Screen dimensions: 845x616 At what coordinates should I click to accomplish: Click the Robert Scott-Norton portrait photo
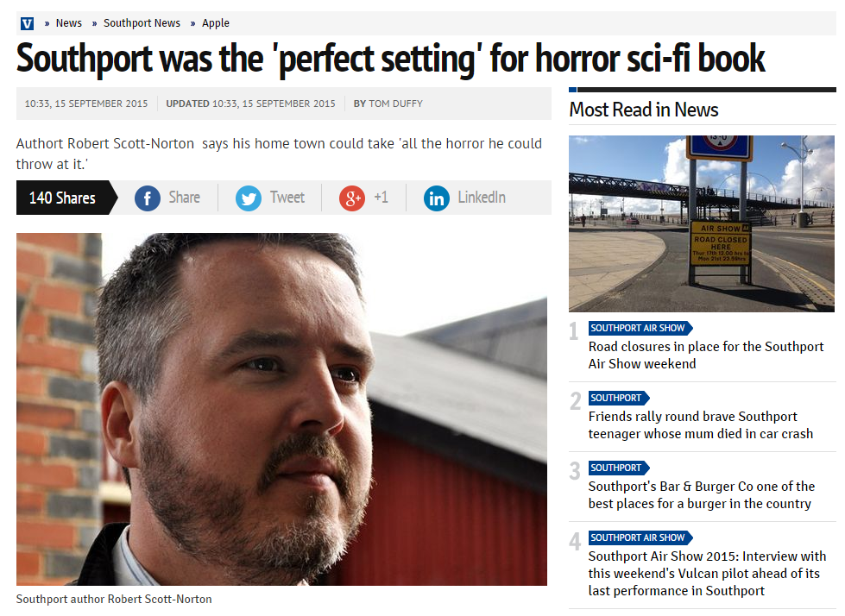[x=281, y=409]
